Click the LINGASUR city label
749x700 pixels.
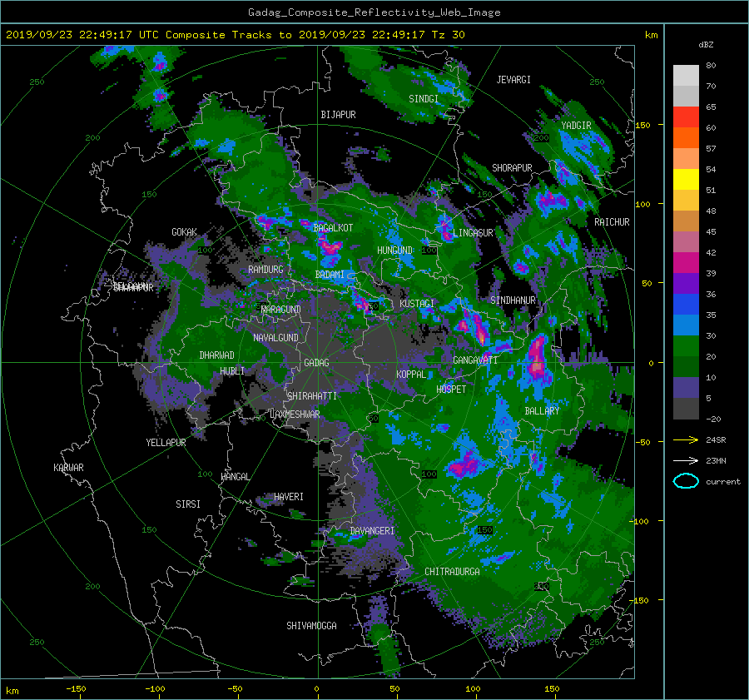pos(473,233)
